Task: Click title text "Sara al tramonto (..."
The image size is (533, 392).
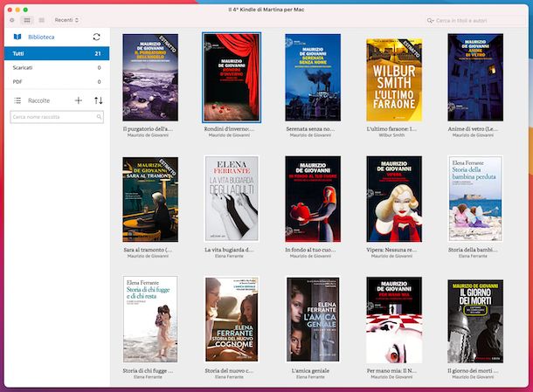Action: pos(148,250)
